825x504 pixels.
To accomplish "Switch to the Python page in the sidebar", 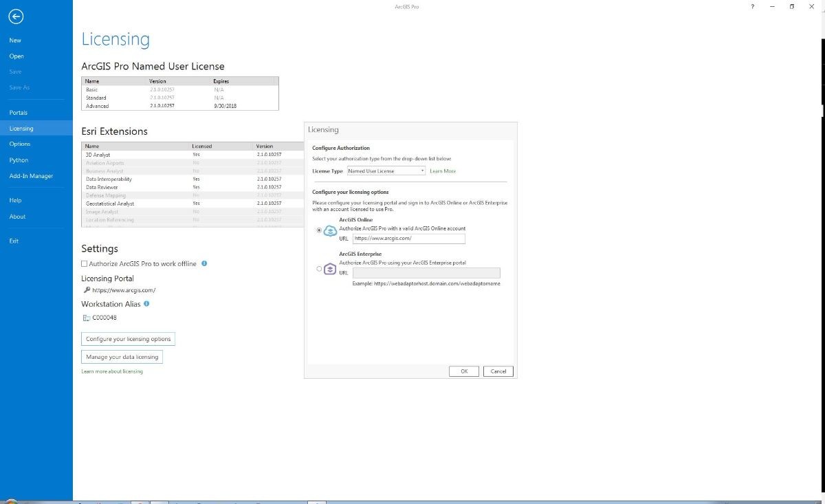I will click(19, 160).
